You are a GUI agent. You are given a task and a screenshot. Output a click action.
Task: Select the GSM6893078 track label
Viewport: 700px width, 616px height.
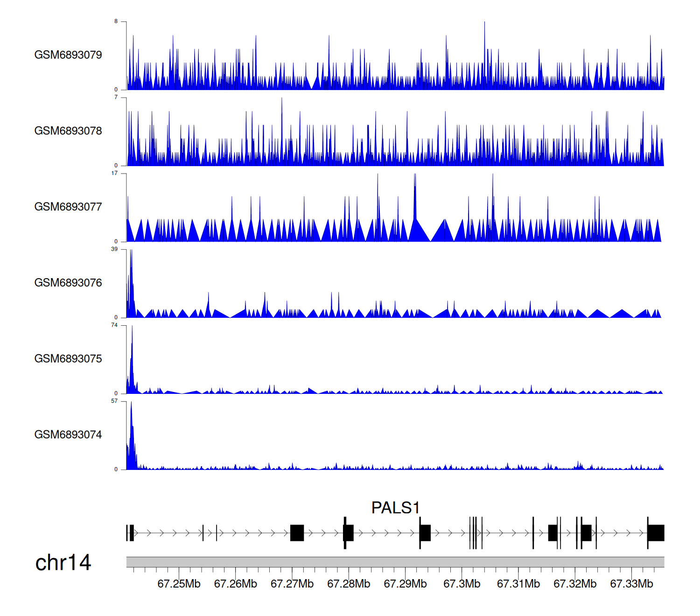(68, 131)
